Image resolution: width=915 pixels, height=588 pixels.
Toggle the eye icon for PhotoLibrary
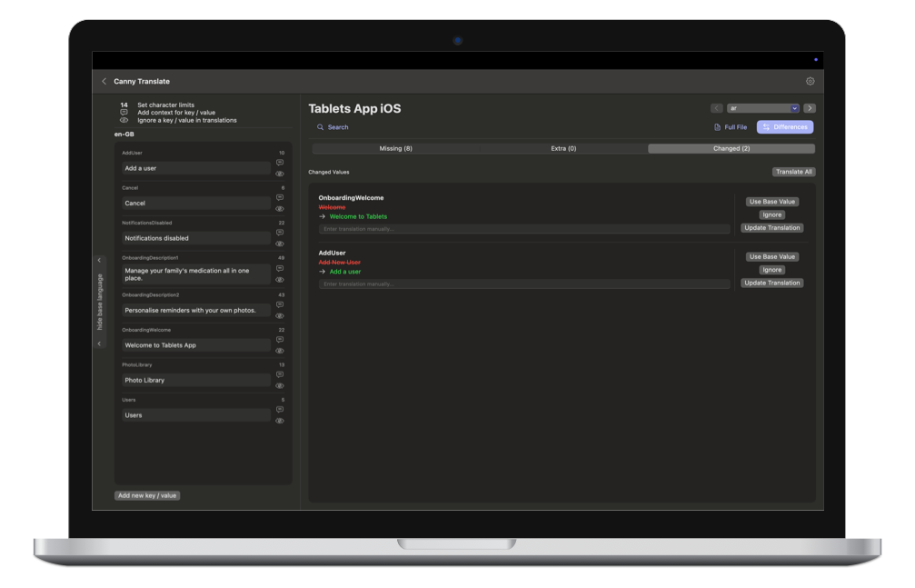click(280, 385)
